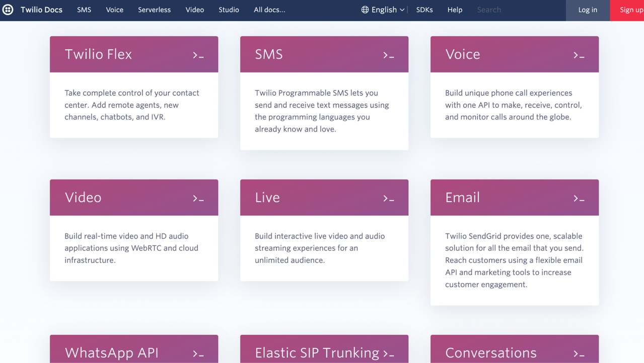644x363 pixels.
Task: Click terminal icon on Conversations card
Action: point(579,353)
